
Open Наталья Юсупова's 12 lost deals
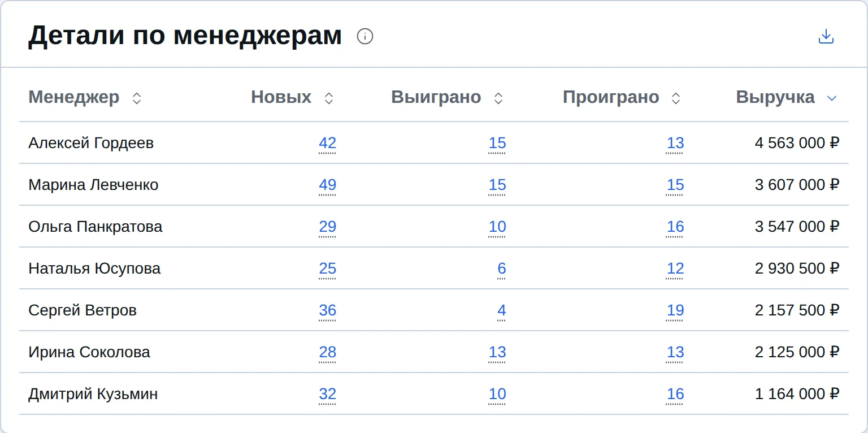[675, 269]
